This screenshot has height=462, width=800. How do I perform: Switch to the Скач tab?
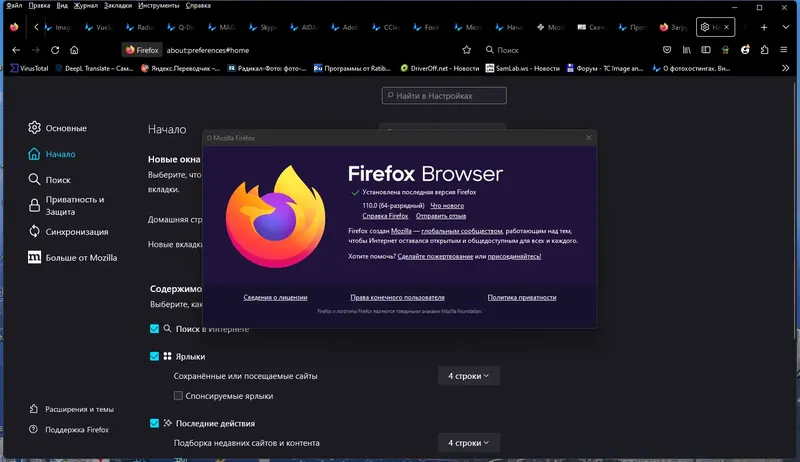pos(592,27)
